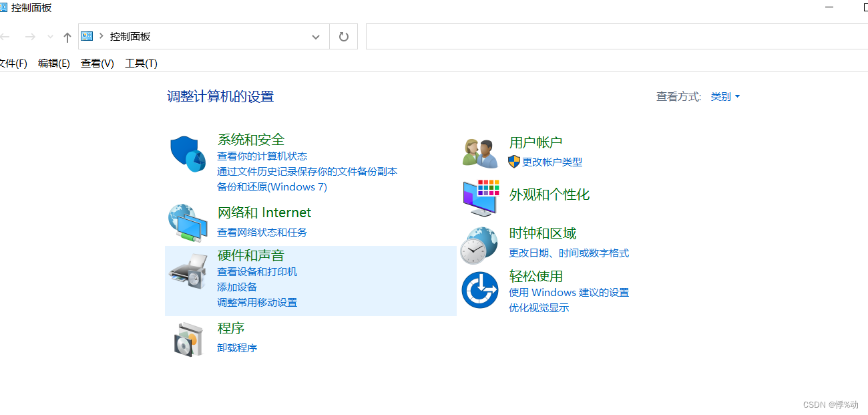This screenshot has height=415, width=868.
Task: Click 使用 Windows 建议的设置 link
Action: [x=569, y=292]
